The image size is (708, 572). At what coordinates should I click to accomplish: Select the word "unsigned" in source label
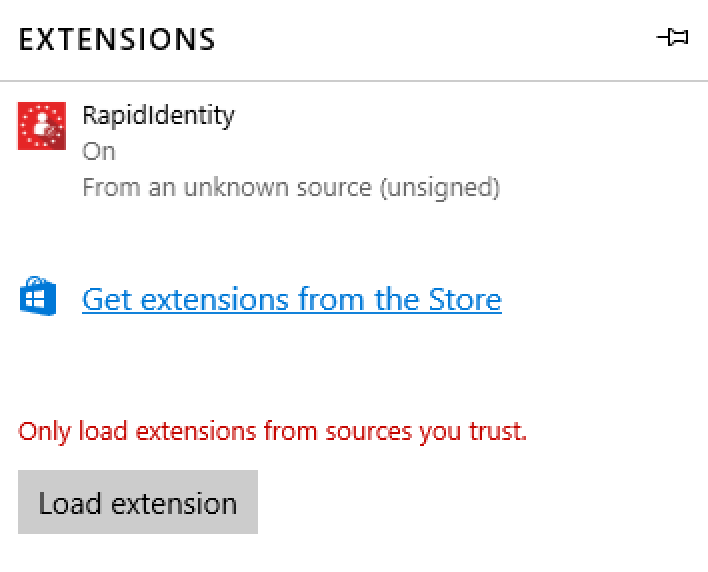[440, 187]
